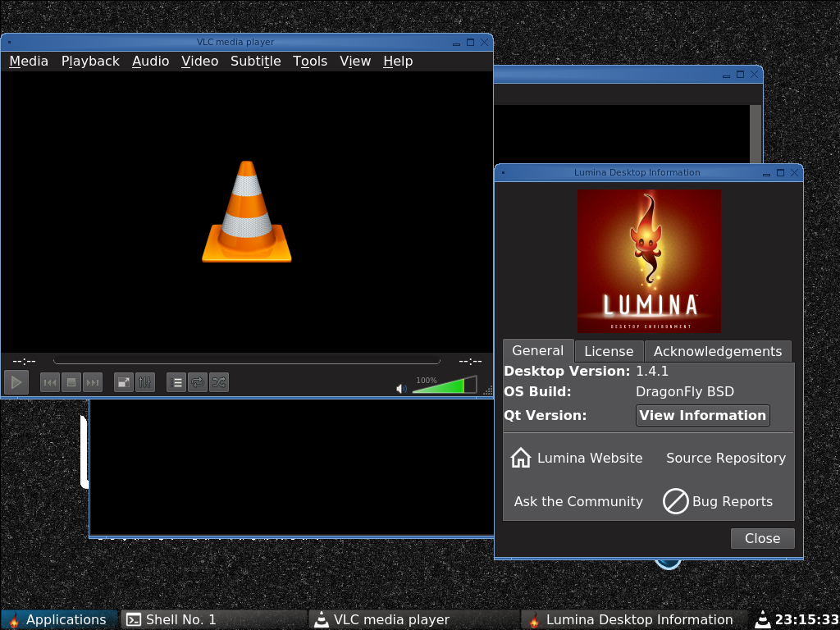Open the Applications menu in the panel
The height and width of the screenshot is (630, 840).
click(x=59, y=620)
